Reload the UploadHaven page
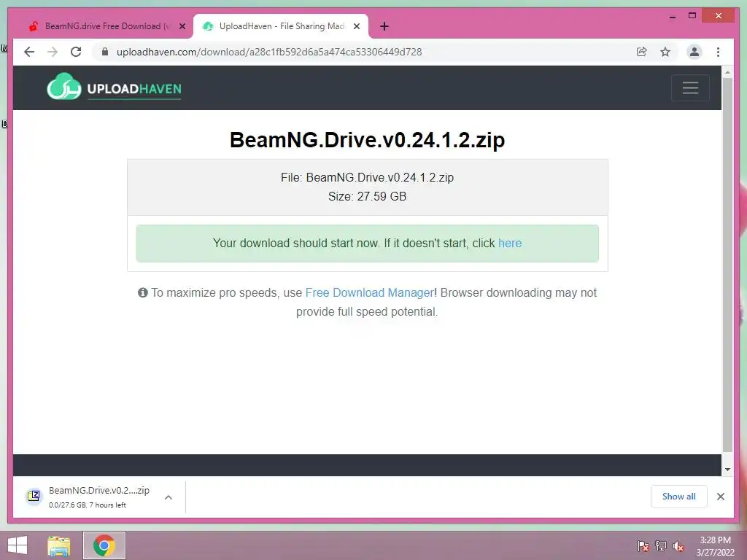Image resolution: width=747 pixels, height=560 pixels. (x=76, y=52)
